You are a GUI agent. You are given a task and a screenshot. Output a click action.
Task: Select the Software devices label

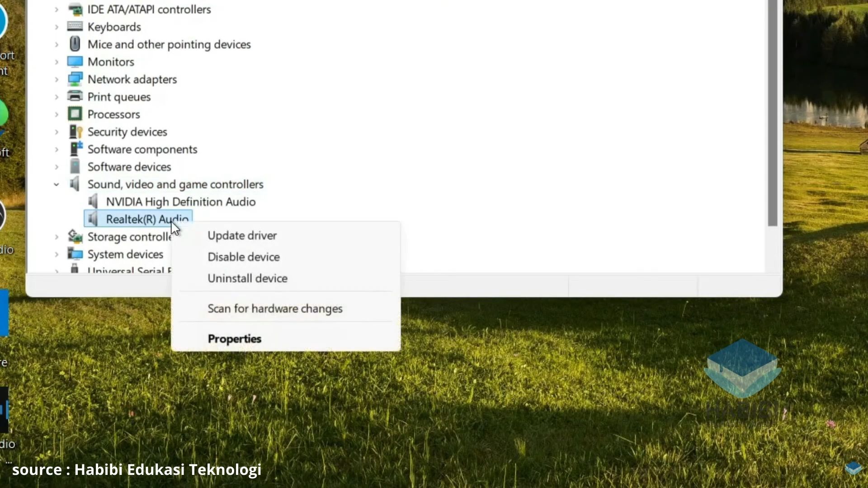129,167
